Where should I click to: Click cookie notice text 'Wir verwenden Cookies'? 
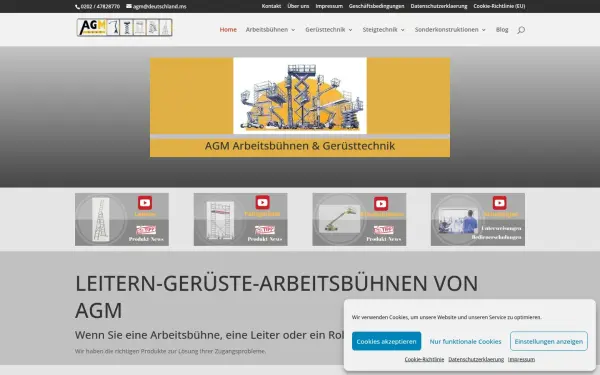point(447,317)
